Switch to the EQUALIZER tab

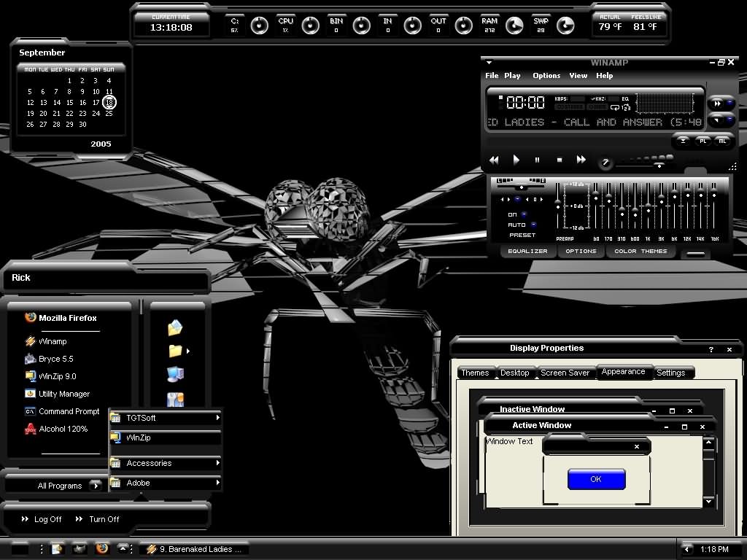coord(528,251)
